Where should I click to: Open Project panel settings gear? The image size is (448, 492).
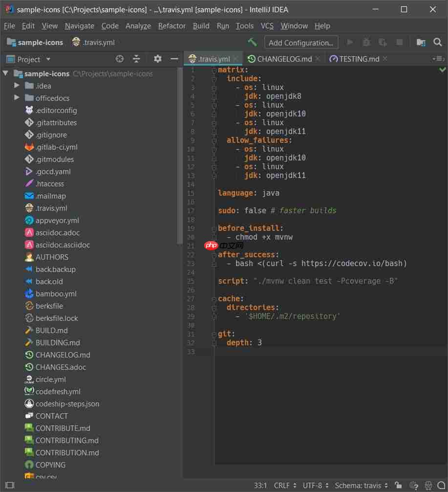(x=157, y=59)
